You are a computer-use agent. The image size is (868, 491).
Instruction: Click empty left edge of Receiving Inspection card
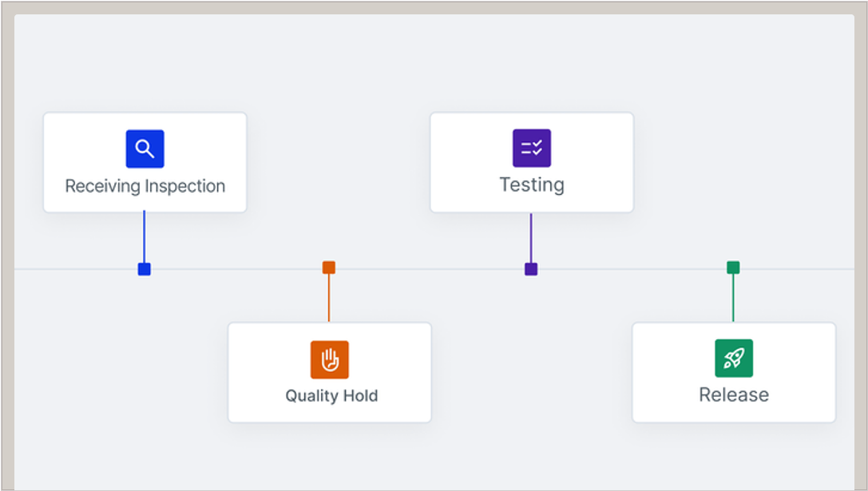point(54,162)
